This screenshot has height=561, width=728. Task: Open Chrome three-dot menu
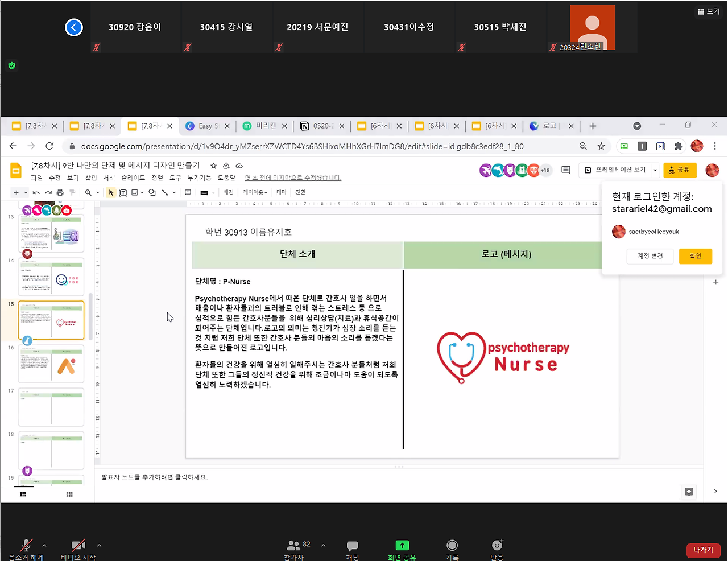[715, 146]
